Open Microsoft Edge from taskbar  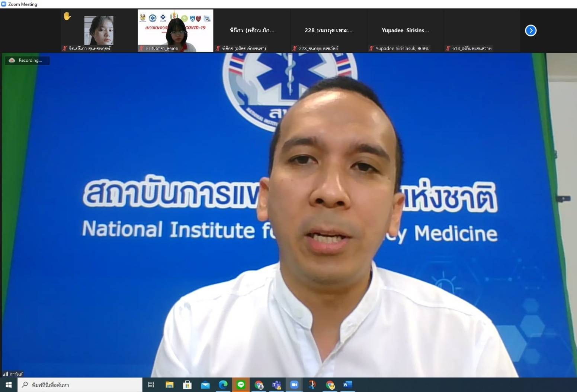coord(223,385)
